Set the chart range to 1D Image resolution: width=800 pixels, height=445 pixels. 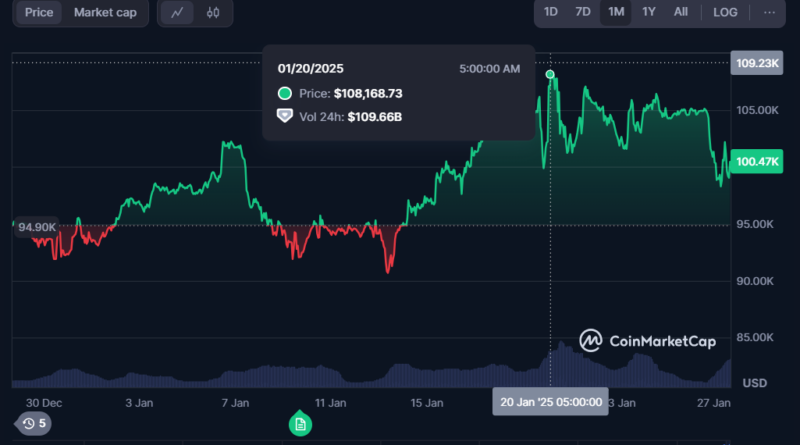(x=551, y=12)
